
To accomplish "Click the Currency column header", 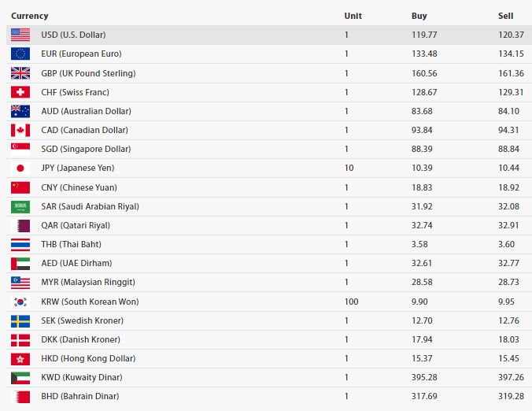I will pos(30,16).
